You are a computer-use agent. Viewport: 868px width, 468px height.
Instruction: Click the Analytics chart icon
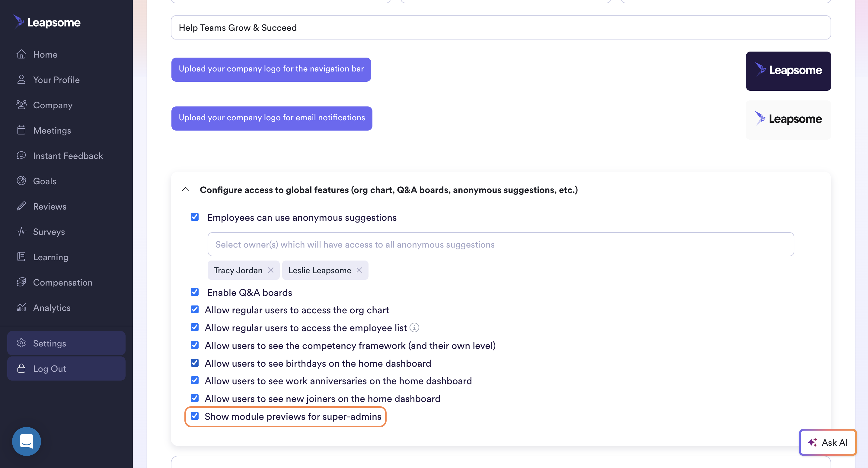click(21, 307)
